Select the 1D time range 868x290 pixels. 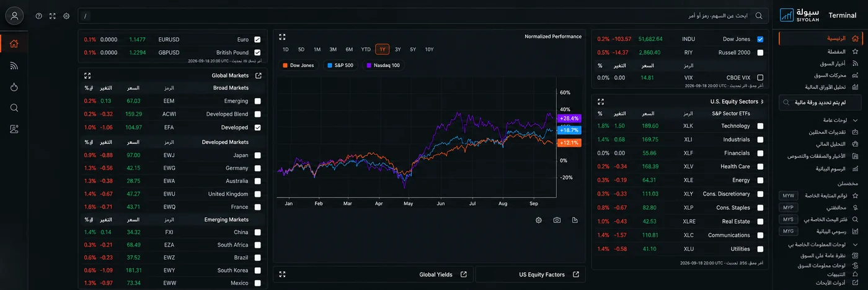(286, 50)
